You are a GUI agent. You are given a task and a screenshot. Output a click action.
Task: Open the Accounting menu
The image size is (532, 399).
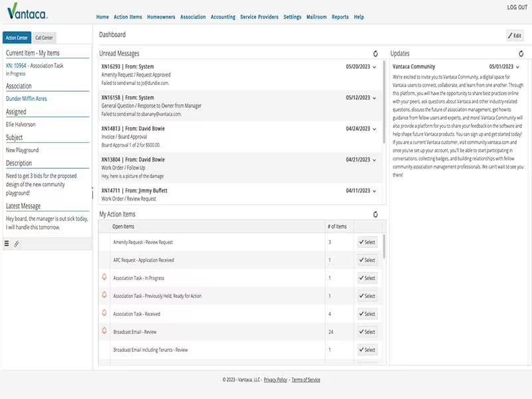[223, 17]
